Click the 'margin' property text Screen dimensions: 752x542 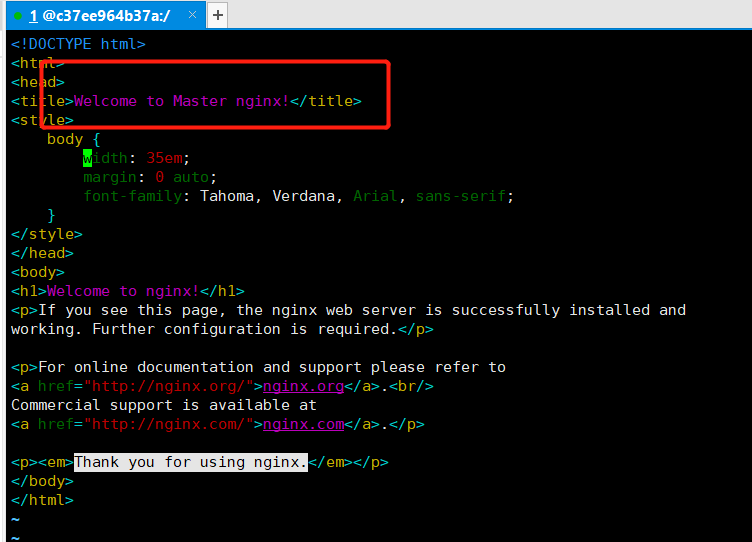[110, 177]
